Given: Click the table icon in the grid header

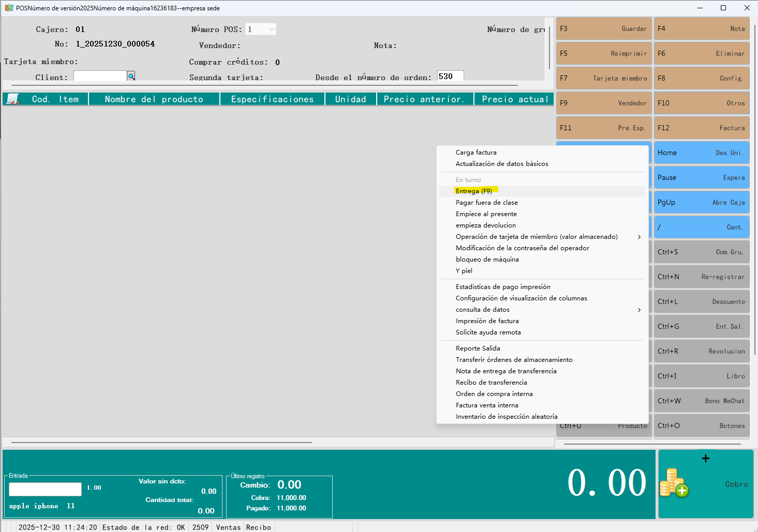Looking at the screenshot, I should coord(13,99).
